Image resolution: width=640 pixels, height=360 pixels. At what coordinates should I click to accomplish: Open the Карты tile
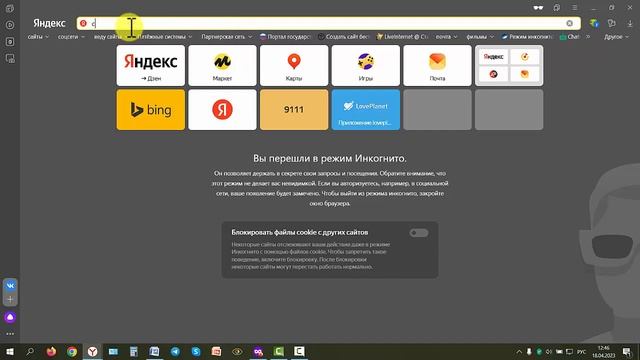tap(294, 65)
